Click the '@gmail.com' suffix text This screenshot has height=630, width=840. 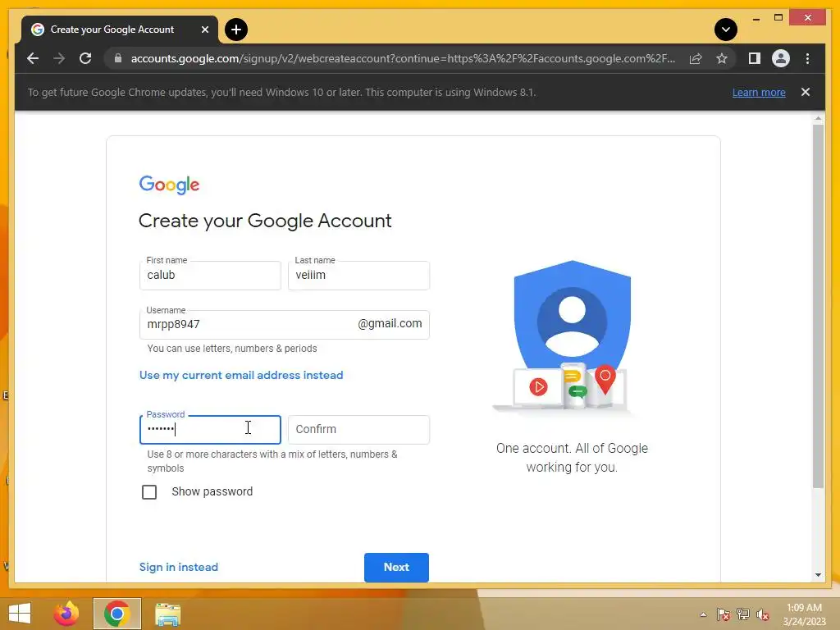(390, 323)
